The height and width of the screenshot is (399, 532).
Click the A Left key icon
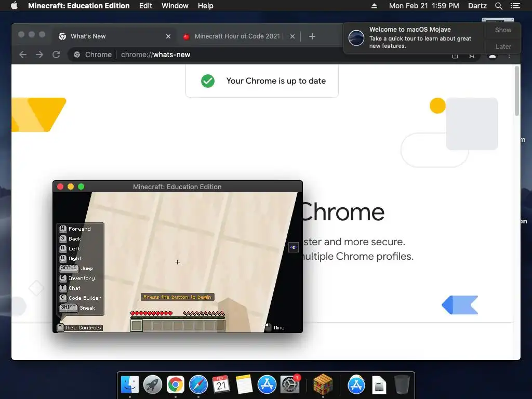(63, 248)
